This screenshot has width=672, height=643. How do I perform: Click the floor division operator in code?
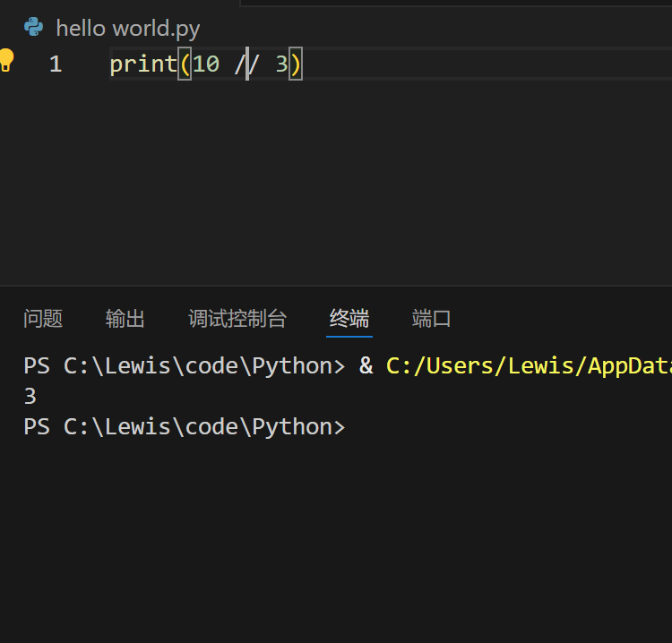click(x=247, y=64)
